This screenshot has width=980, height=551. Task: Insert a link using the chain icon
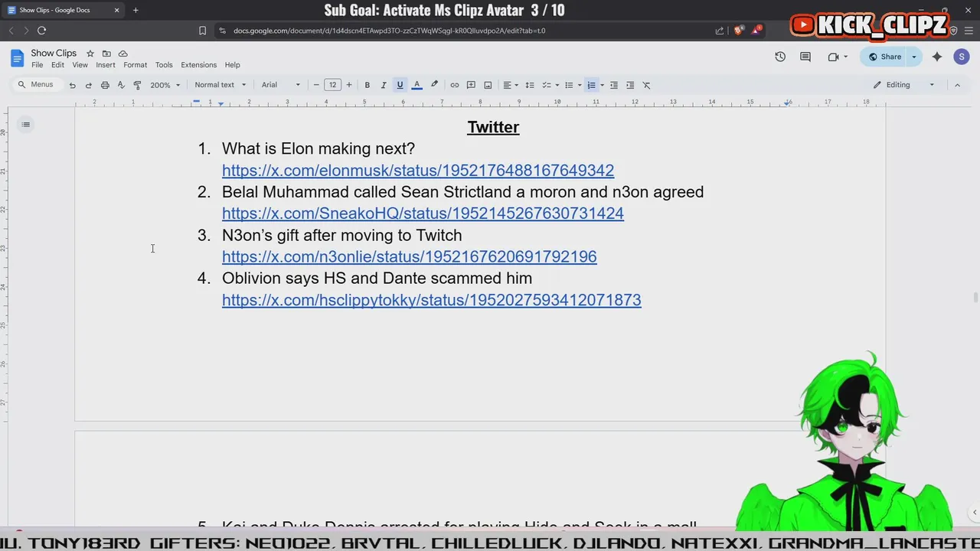pos(454,85)
